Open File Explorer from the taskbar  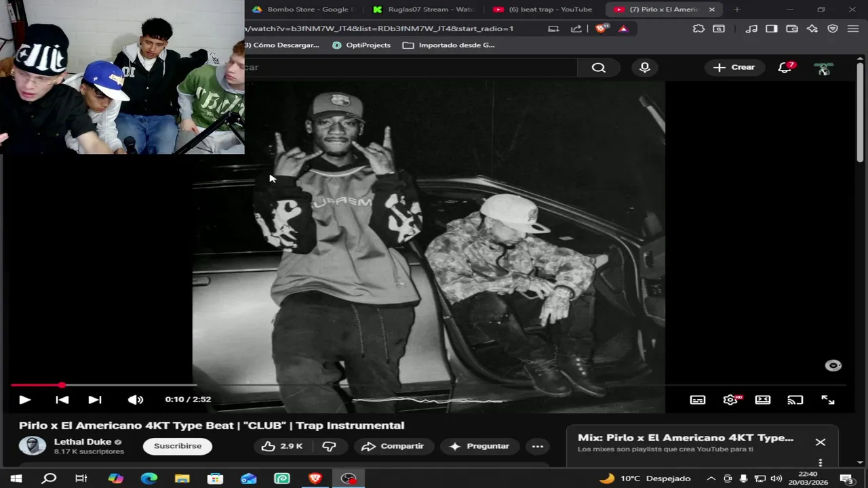point(182,479)
